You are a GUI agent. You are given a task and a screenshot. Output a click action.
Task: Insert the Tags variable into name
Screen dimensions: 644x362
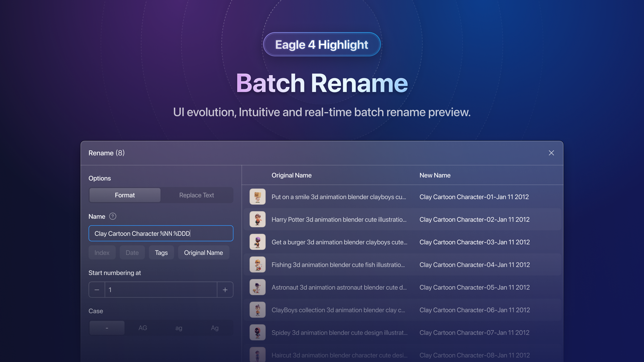pyautogui.click(x=161, y=252)
